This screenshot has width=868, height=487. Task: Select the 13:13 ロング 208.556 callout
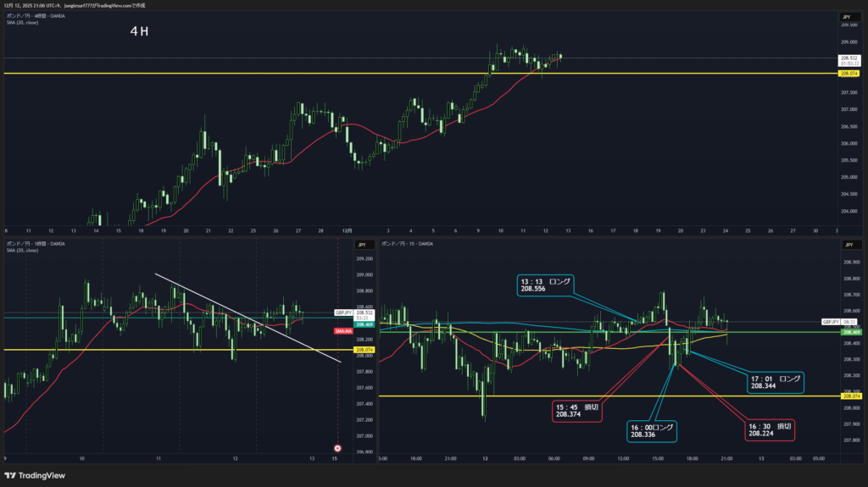click(546, 284)
